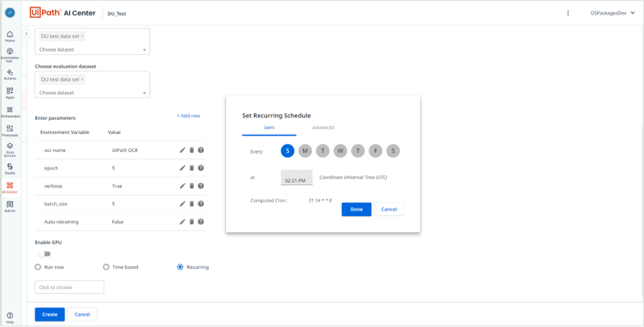Viewport: 644px width, 327px height.
Task: Show help for batch_size parameter
Action: [x=200, y=204]
